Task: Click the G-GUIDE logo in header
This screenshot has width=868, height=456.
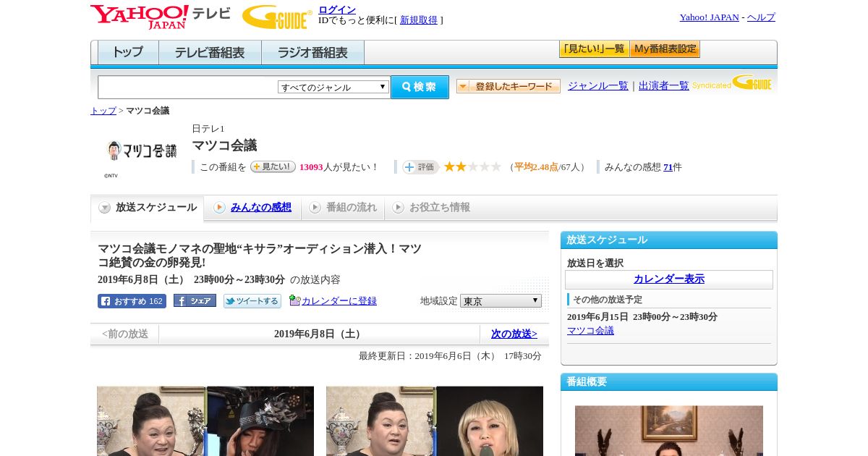Action: click(277, 16)
